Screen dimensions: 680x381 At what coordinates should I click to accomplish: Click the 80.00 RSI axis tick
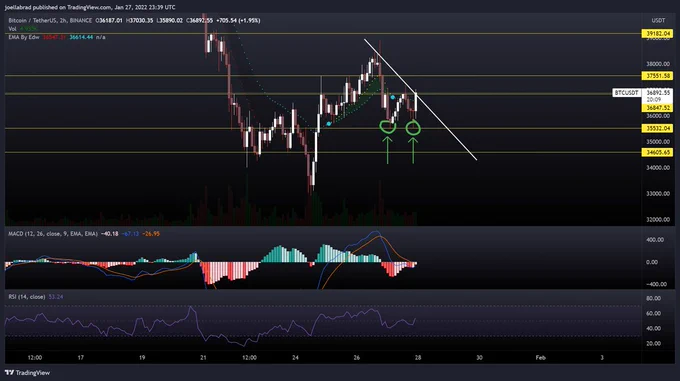(654, 298)
